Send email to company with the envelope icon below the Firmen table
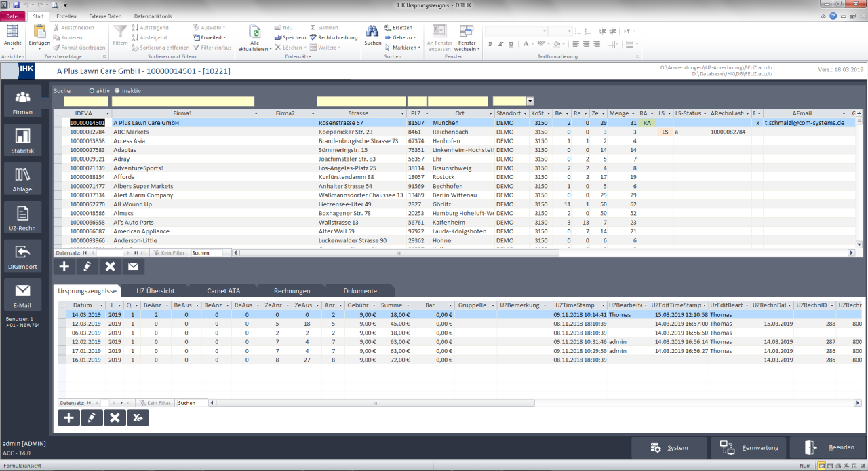The image size is (868, 471). pos(134,267)
